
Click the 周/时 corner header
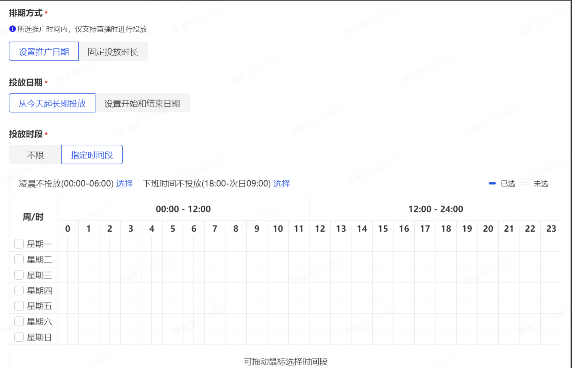[33, 217]
